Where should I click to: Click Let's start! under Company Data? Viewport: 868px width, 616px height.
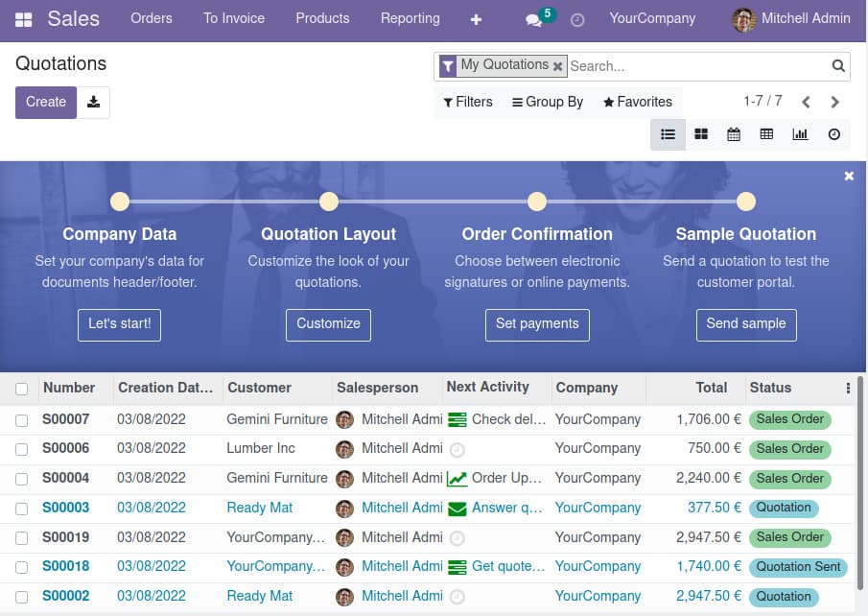coord(119,324)
